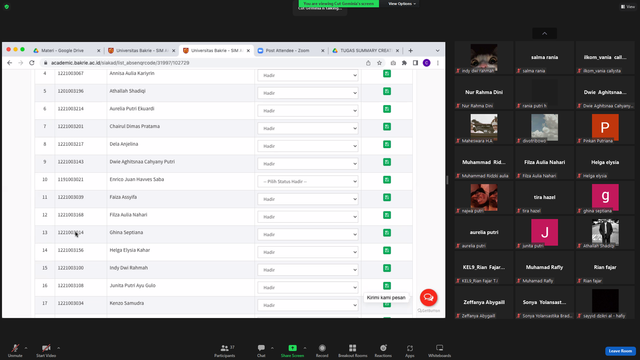Expand share screen options arrow
640x360 pixels.
[x=304, y=348]
